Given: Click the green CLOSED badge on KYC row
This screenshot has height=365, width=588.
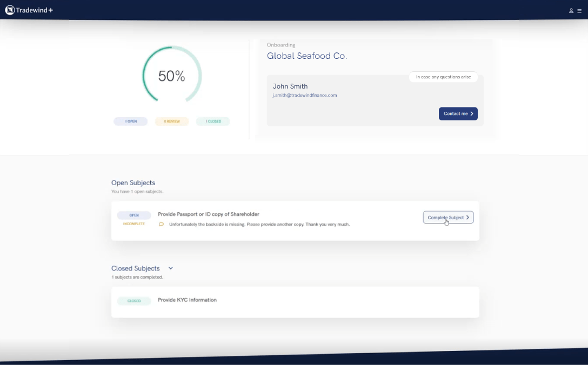Looking at the screenshot, I should (133, 301).
